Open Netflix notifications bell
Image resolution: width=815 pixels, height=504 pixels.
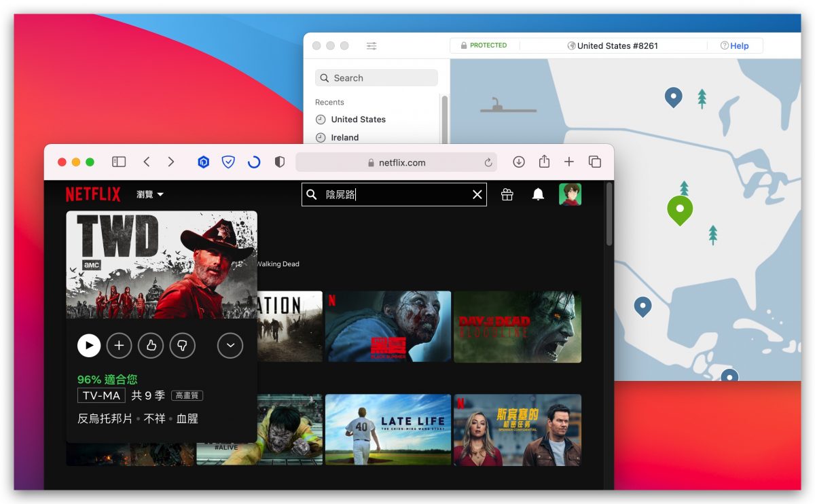click(538, 195)
